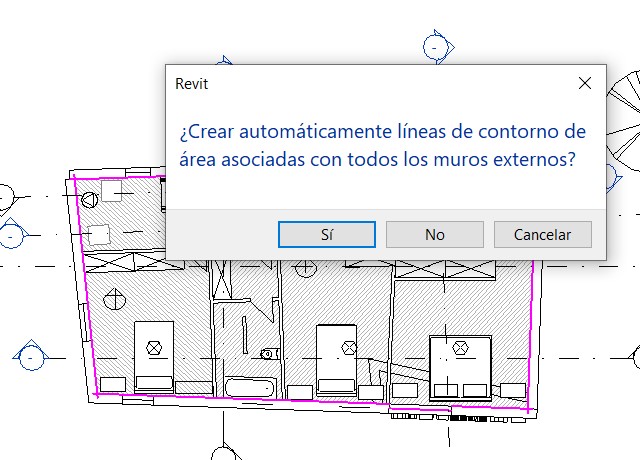Select the bathtub in the bathroom
Screen dimensions: 640x460
coord(248,386)
